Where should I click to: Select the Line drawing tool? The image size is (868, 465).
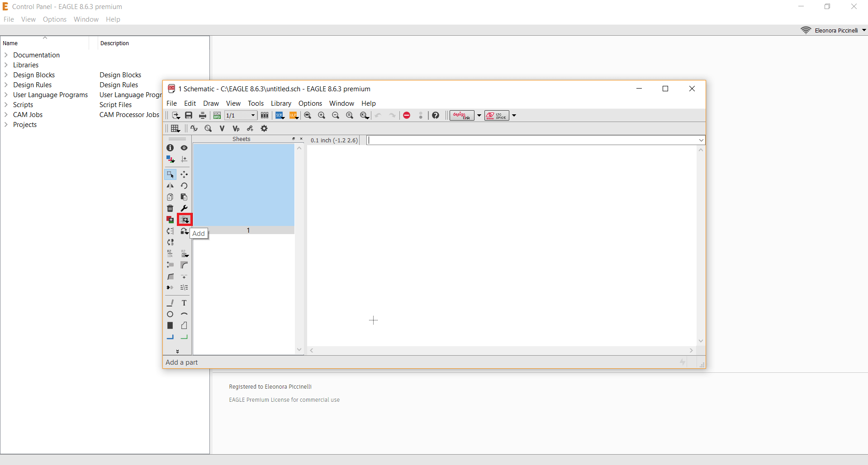(170, 303)
